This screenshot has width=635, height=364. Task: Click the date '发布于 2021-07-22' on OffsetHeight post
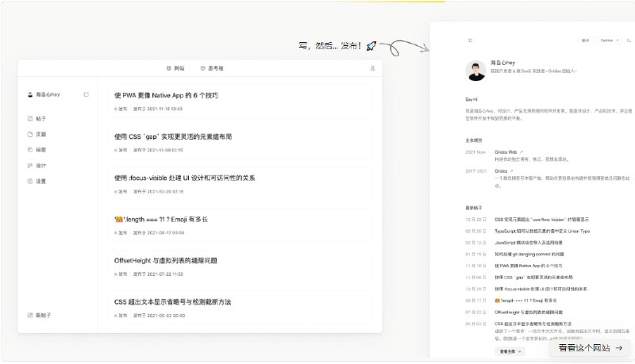(x=158, y=274)
